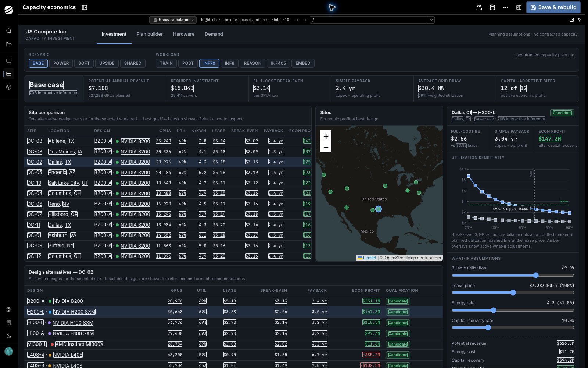This screenshot has height=368, width=588.
Task: Select the DC-08 Des Moines, IA row
Action: (x=168, y=151)
